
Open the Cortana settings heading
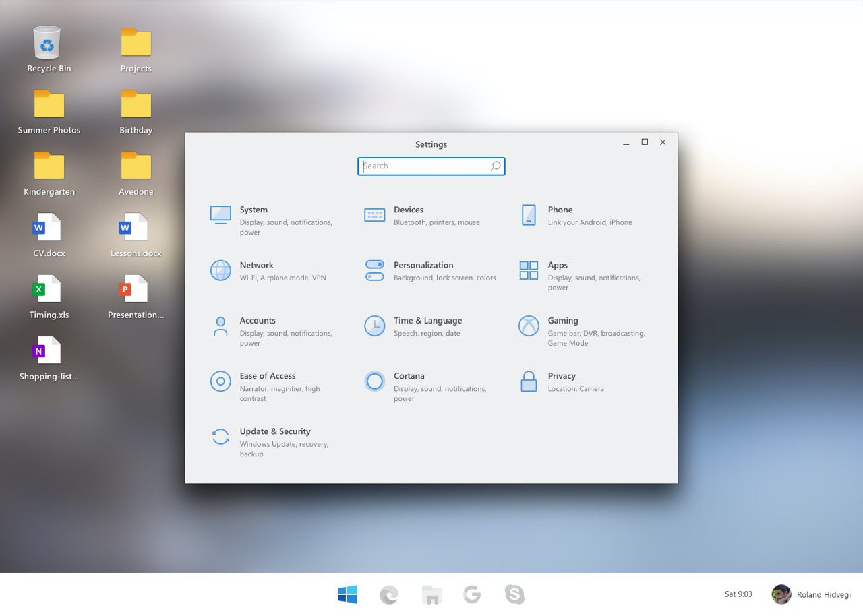click(x=409, y=376)
